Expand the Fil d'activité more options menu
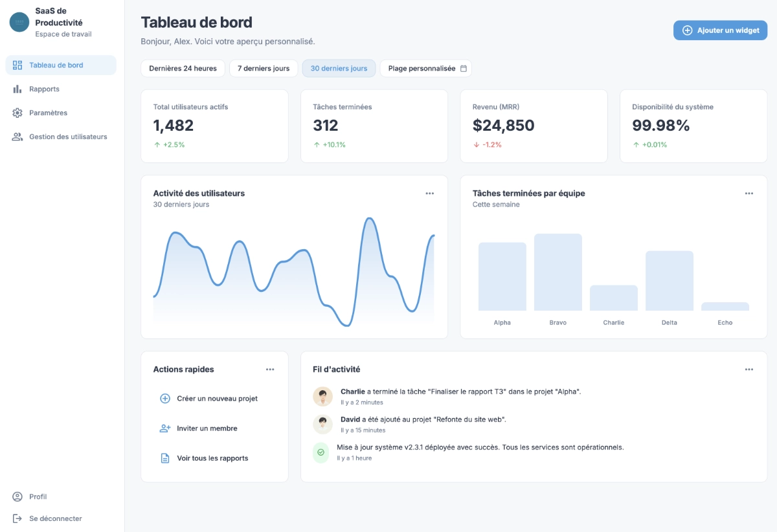 (x=749, y=370)
